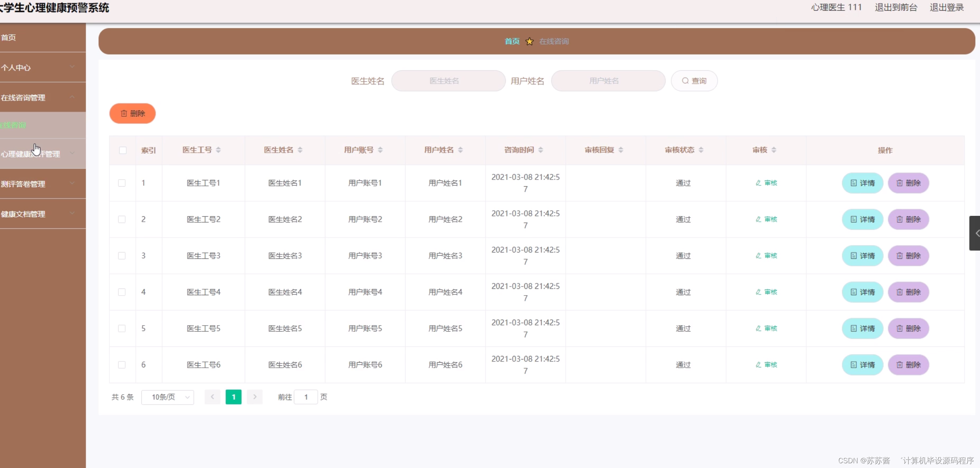Open the right edge collapse arrow panel
The image size is (980, 468).
pyautogui.click(x=975, y=233)
